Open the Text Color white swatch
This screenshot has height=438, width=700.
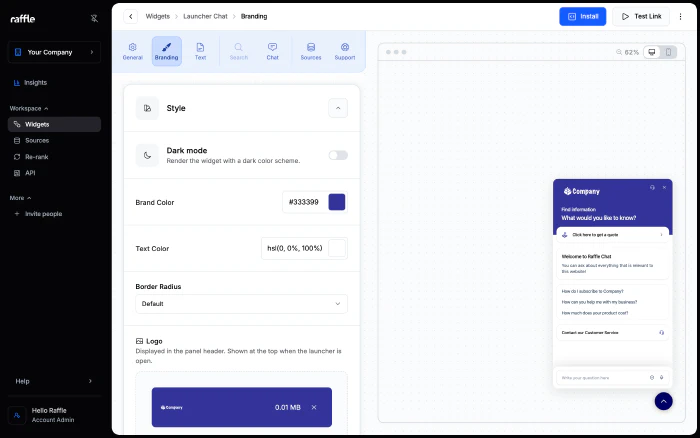tap(337, 248)
